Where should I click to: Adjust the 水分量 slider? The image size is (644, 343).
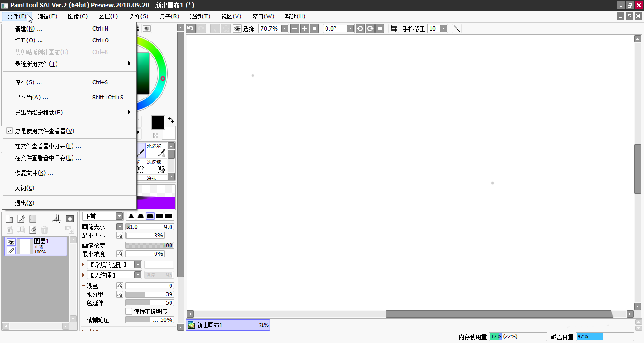149,294
